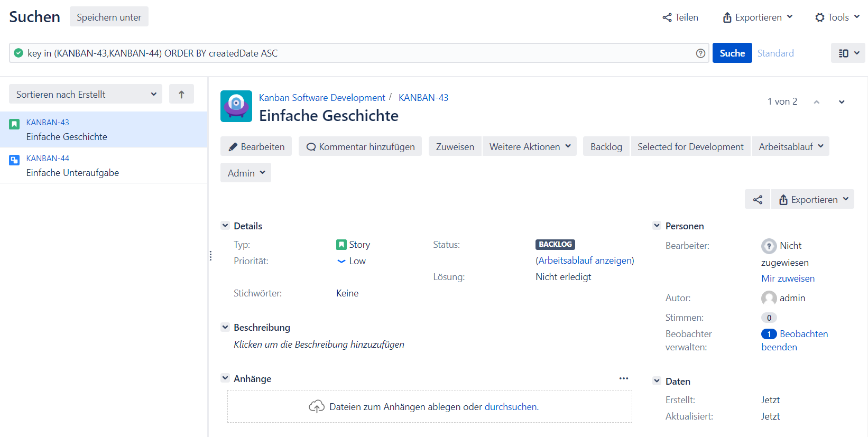Open the Admin menu

[x=245, y=173]
